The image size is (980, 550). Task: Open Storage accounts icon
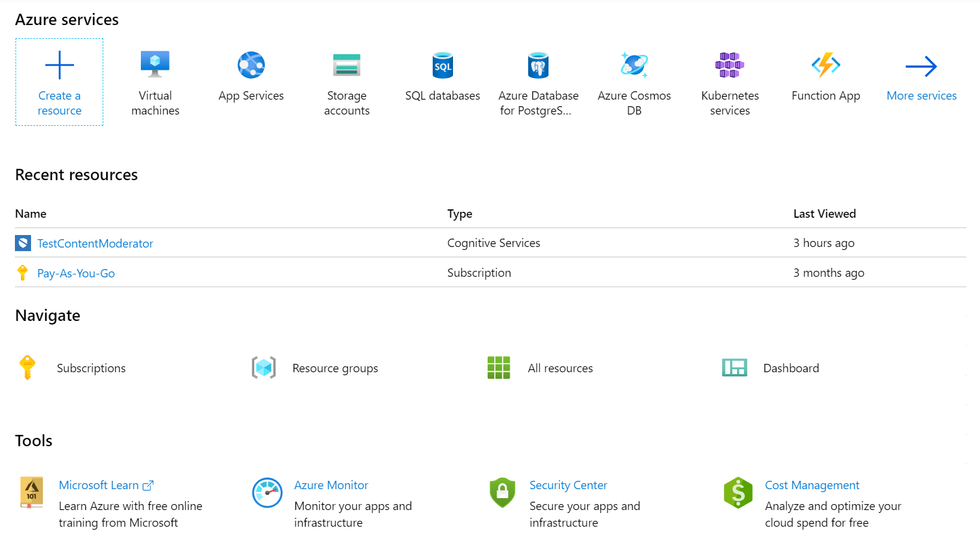point(347,65)
